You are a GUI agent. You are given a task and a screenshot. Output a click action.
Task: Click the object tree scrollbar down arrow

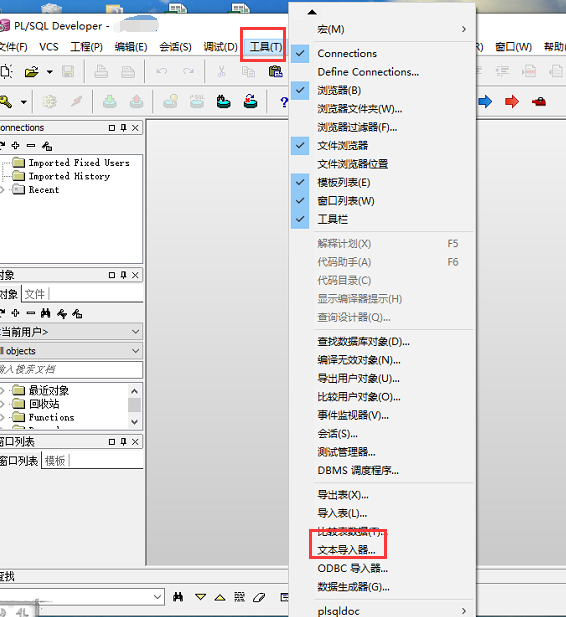(134, 422)
